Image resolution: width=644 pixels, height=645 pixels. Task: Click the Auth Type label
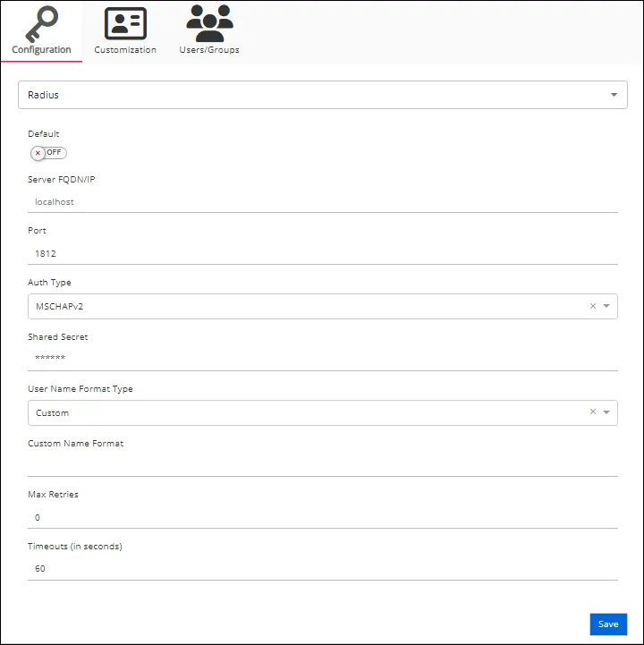tap(49, 283)
